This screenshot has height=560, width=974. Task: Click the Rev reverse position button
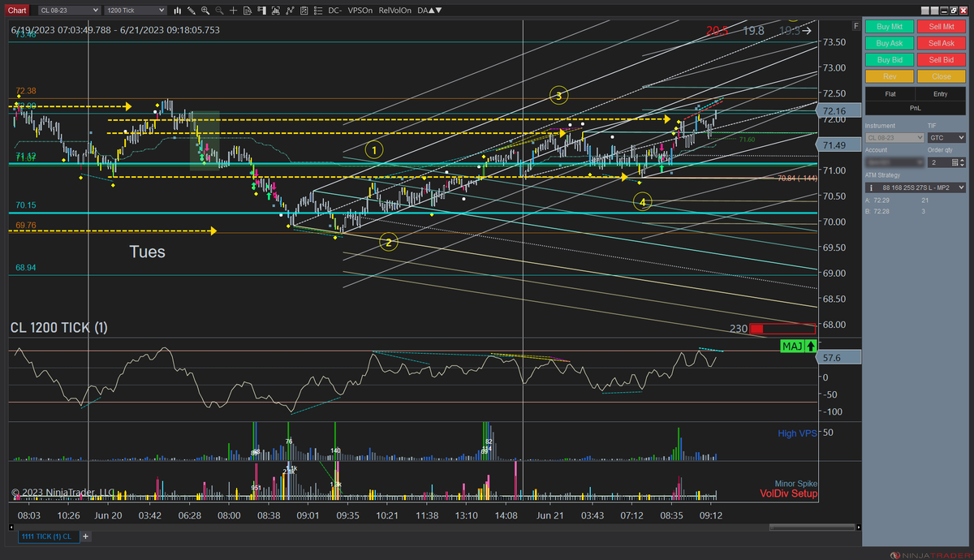pyautogui.click(x=890, y=76)
